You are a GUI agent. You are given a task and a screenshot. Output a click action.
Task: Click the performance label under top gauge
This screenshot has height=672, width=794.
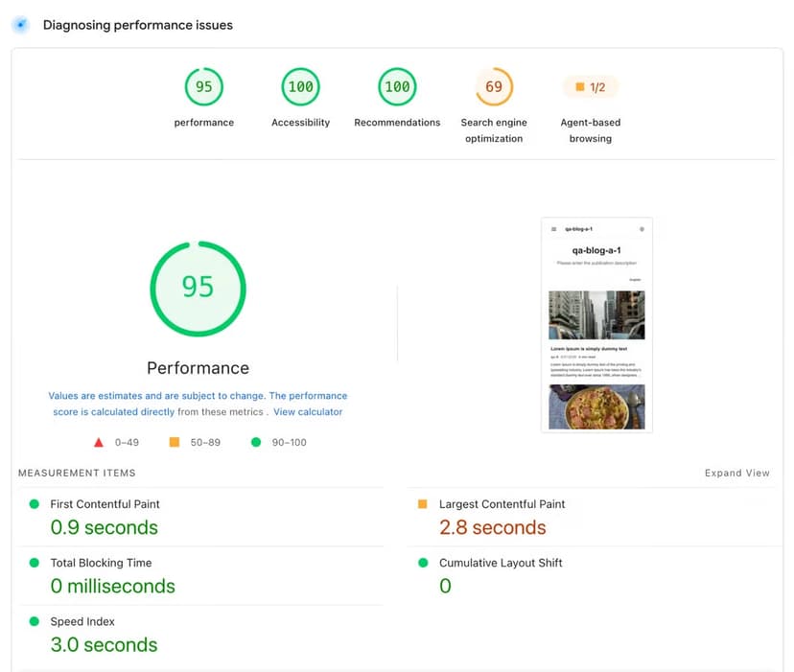203,123
